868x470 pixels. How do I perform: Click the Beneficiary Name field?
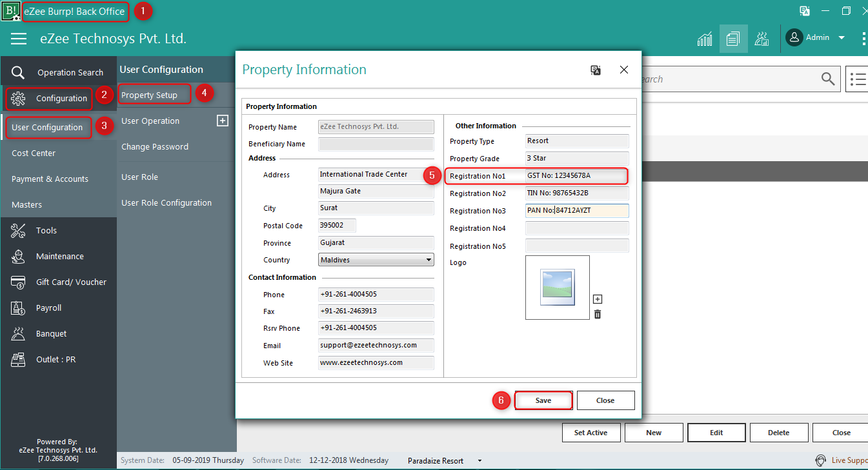pyautogui.click(x=376, y=144)
